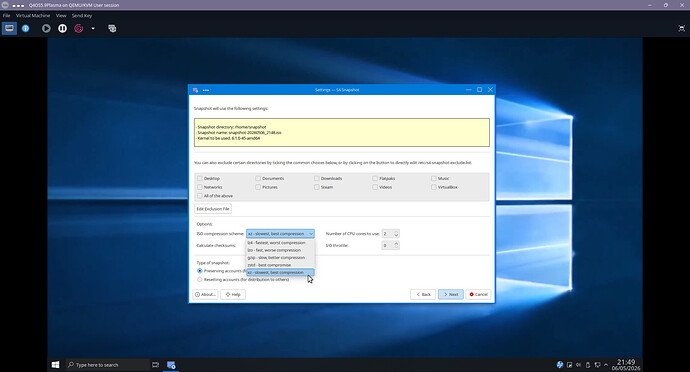Go Back to previous wizard page
The height and width of the screenshot is (372, 690).
(x=423, y=295)
